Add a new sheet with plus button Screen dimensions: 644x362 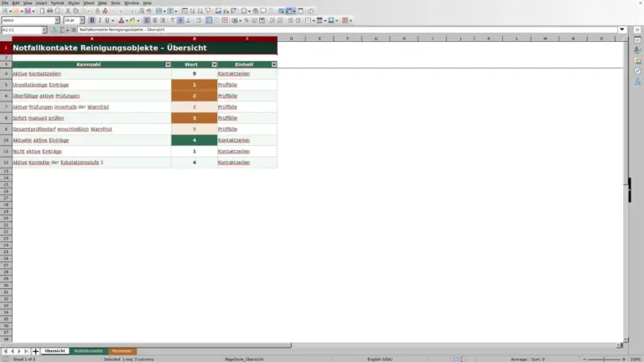35,351
